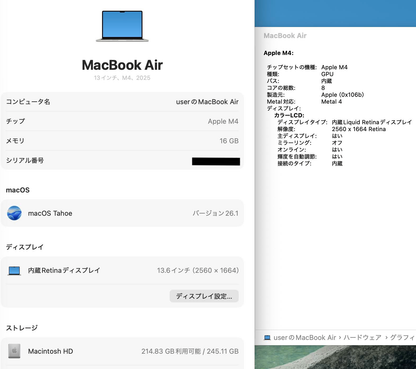Click 'グラフィ' item in the path bar
The image size is (416, 369).
tap(402, 338)
